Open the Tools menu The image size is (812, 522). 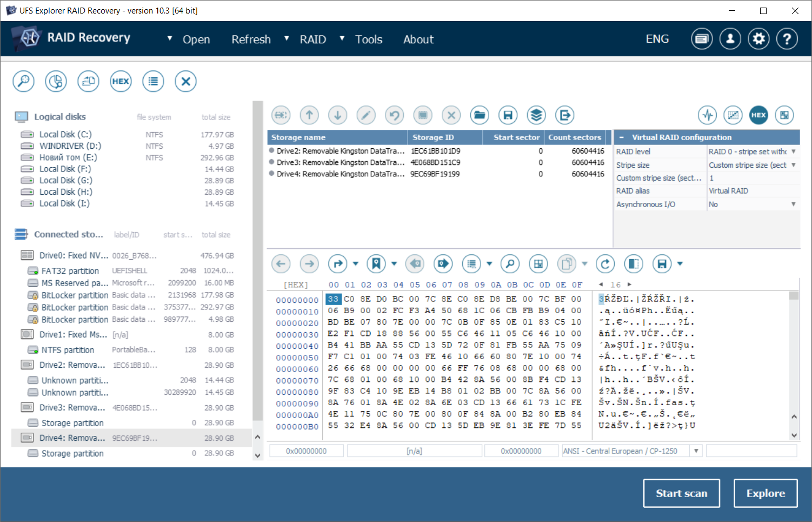[x=369, y=39]
